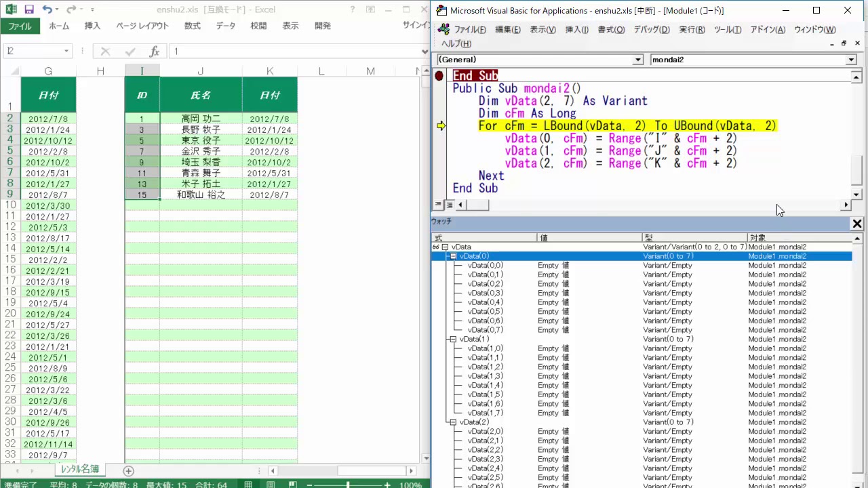The image size is (868, 488).
Task: Collapse the vData(0) tree node
Action: coord(453,256)
